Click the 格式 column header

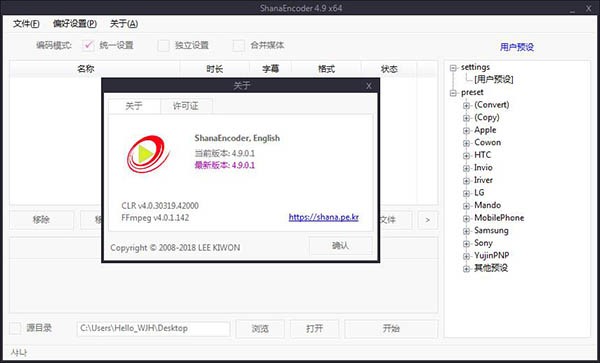[x=326, y=69]
